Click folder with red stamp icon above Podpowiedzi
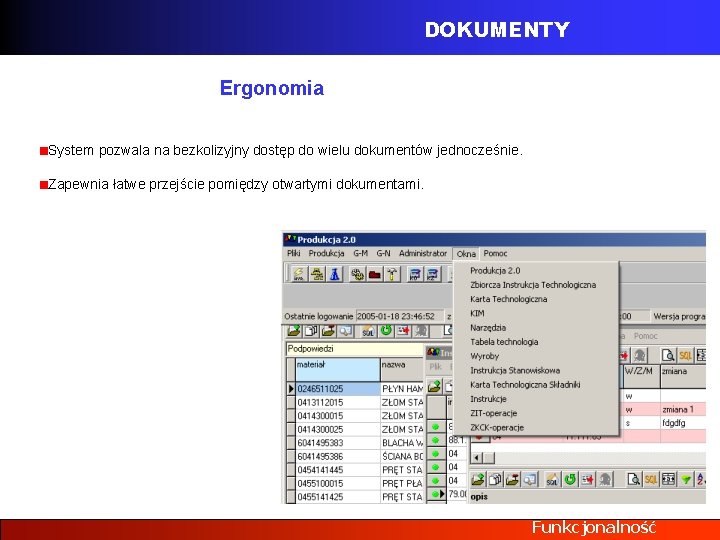Screen dimensions: 720x540 click(328, 331)
